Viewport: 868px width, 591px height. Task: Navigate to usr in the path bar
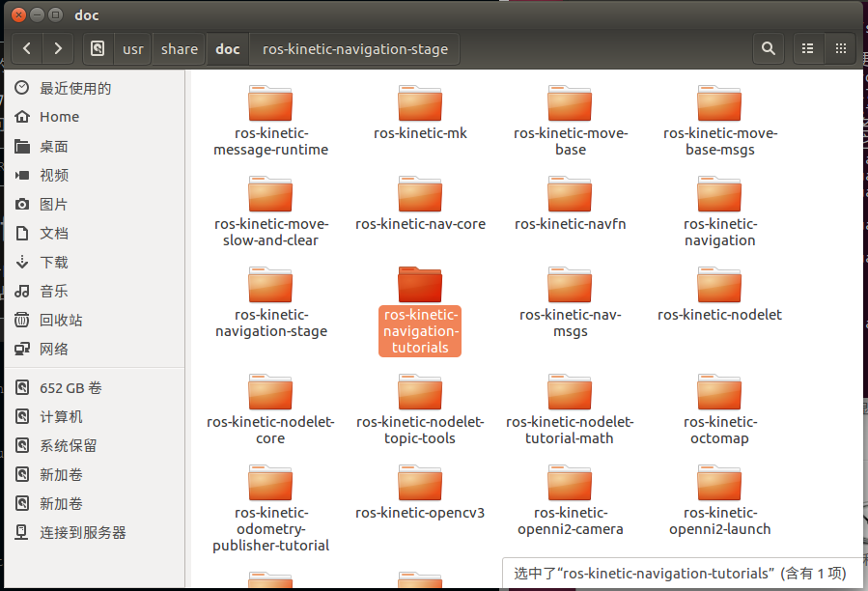click(132, 48)
